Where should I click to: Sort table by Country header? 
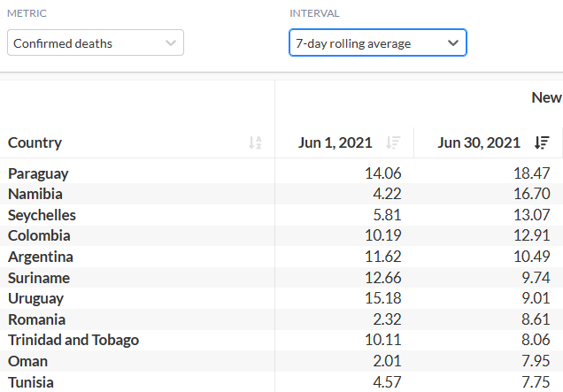point(35,142)
